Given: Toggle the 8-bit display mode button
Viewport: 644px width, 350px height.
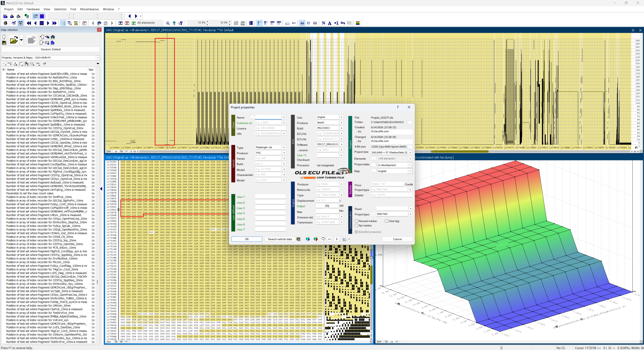Looking at the screenshot, I should [259, 23].
